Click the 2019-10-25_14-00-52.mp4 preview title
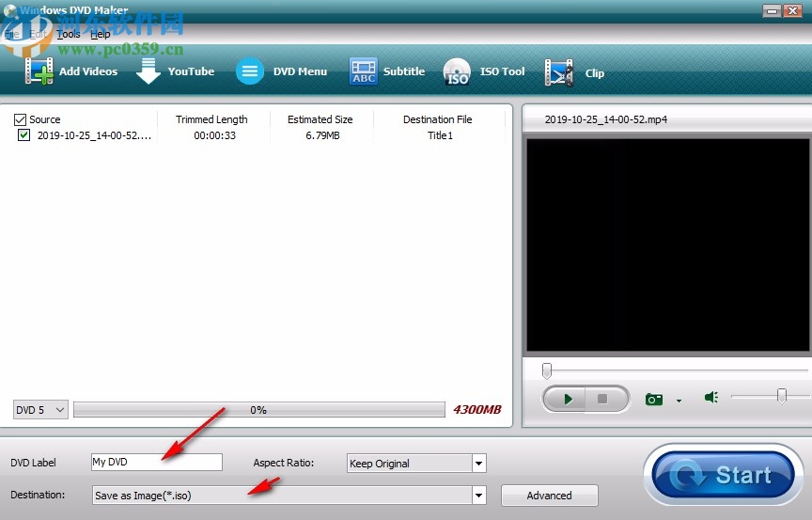The image size is (812, 520). pos(606,119)
